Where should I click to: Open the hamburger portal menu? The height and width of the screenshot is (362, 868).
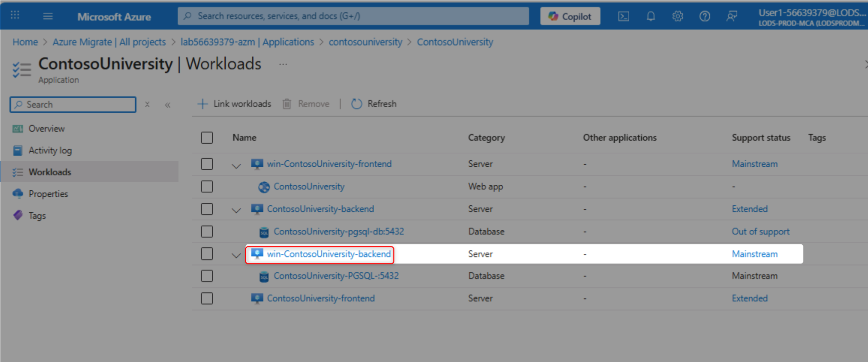click(48, 16)
